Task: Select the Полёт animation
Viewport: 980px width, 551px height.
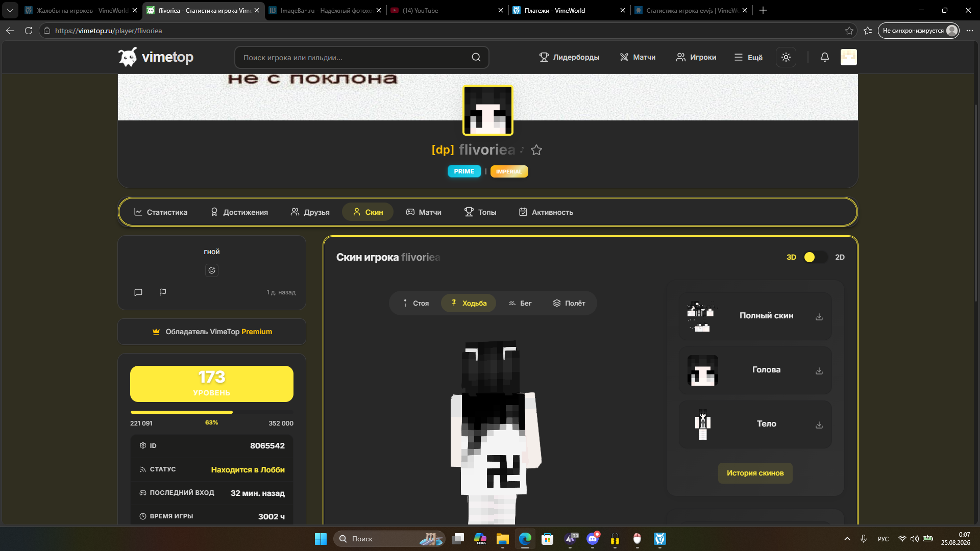Action: (569, 303)
